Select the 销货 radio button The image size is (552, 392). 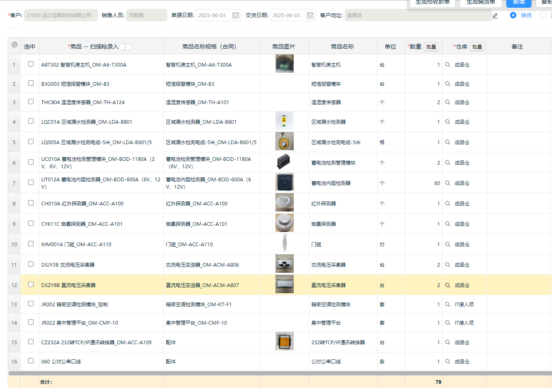513,15
